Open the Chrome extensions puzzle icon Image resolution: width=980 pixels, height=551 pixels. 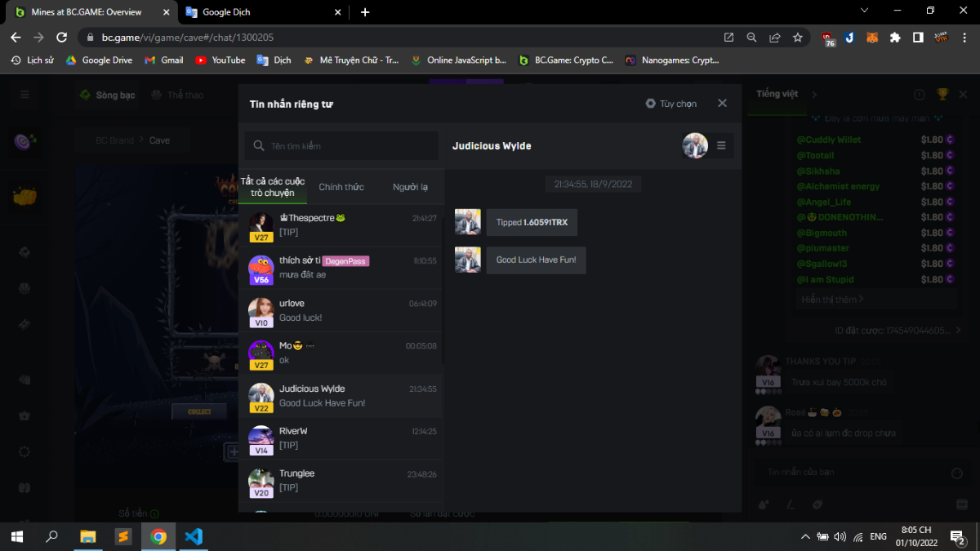(x=895, y=37)
